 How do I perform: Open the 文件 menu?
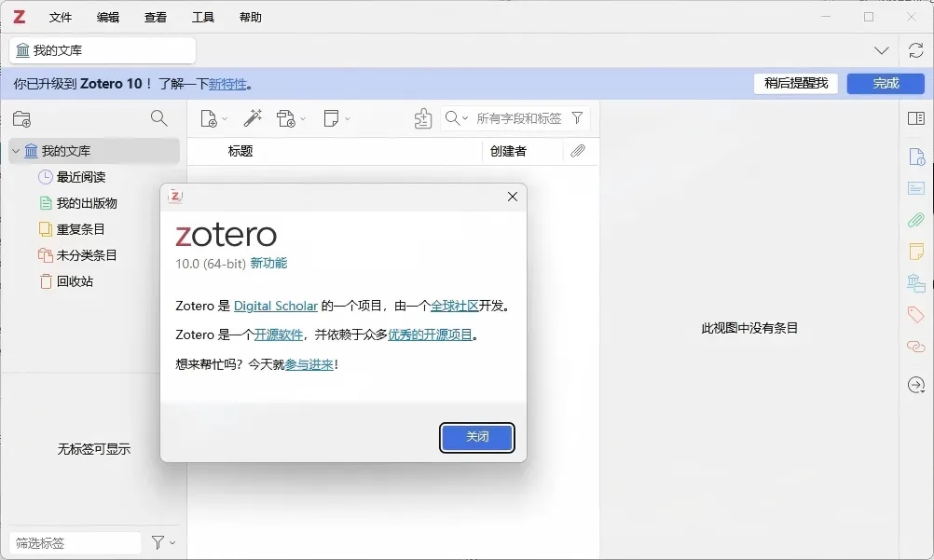[x=61, y=18]
